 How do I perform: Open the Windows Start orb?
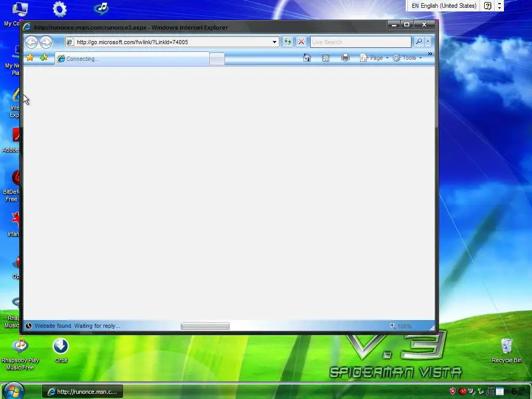pos(14,391)
